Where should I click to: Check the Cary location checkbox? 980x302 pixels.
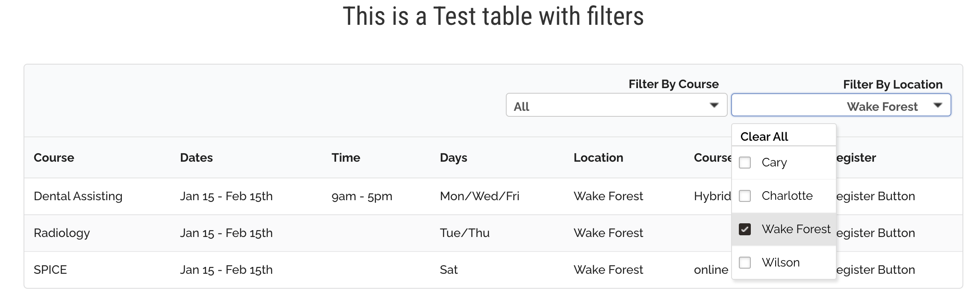click(745, 163)
